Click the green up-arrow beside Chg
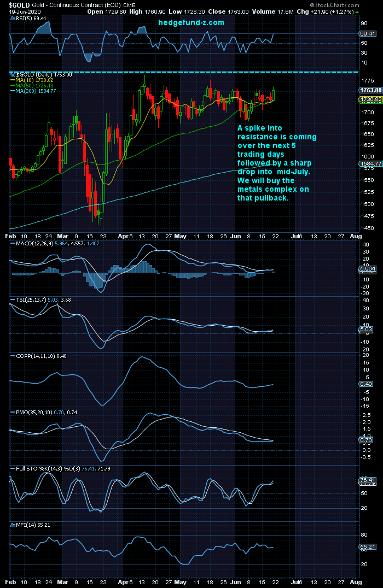The width and height of the screenshot is (383, 588). pos(357,12)
